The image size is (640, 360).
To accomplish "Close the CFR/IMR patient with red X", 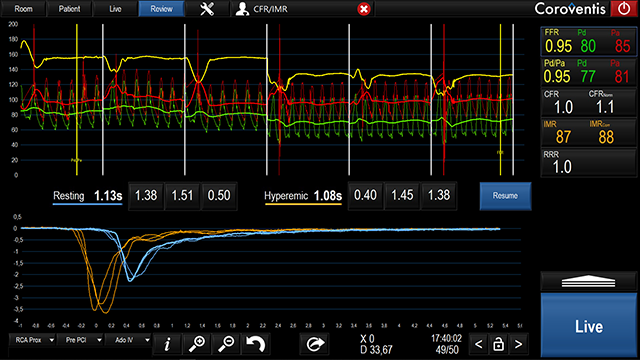I will click(x=364, y=9).
